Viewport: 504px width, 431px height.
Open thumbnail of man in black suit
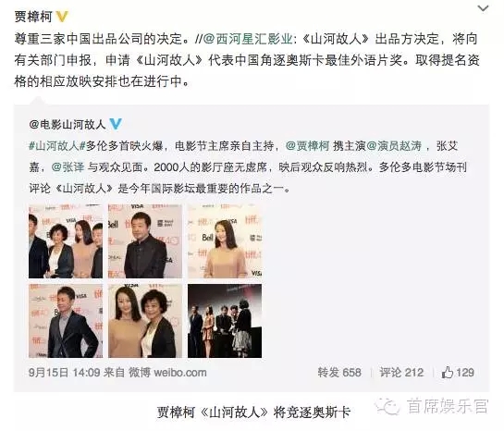click(145, 241)
